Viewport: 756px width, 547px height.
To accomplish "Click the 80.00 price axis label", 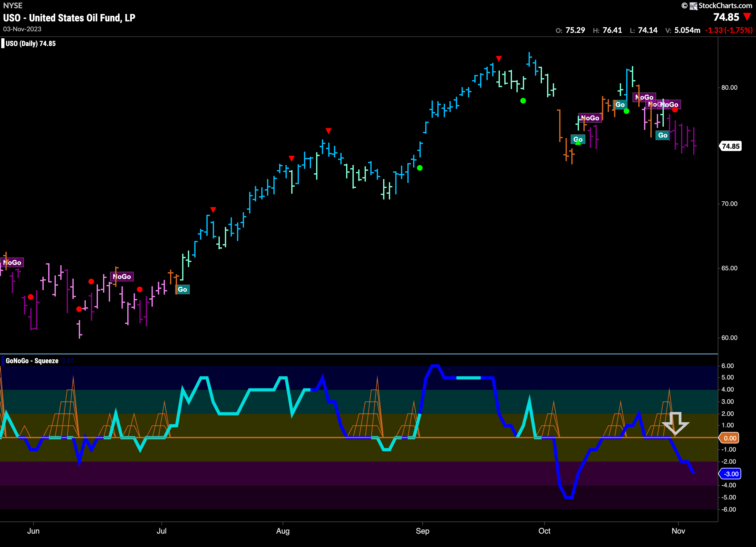I will 729,88.
